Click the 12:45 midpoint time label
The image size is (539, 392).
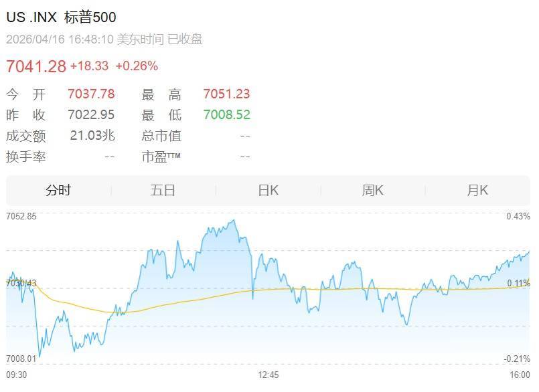[x=268, y=375]
